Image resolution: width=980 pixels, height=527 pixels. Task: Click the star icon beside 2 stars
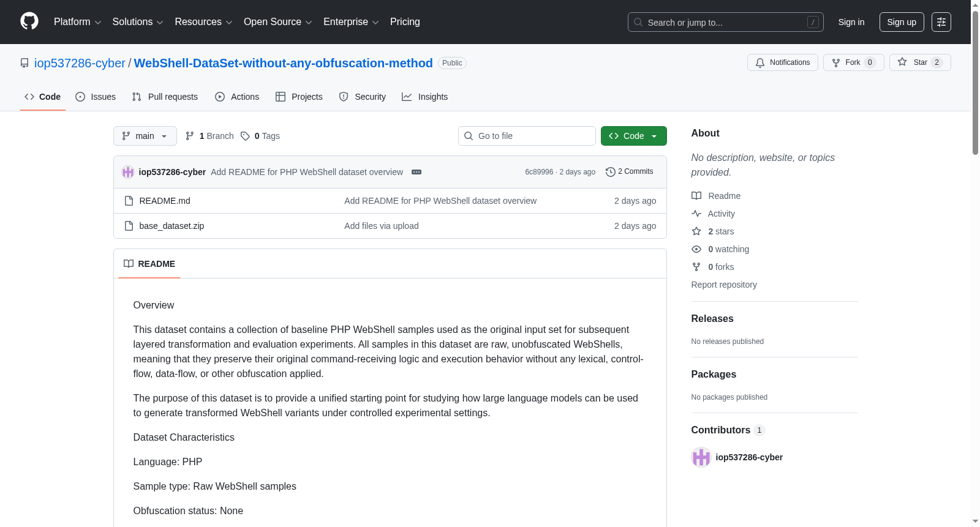click(696, 231)
